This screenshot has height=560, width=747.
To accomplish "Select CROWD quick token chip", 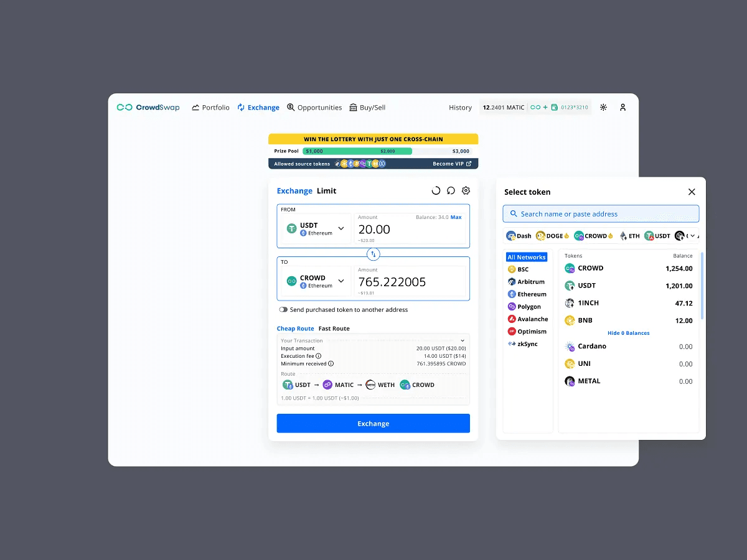I will (x=593, y=236).
